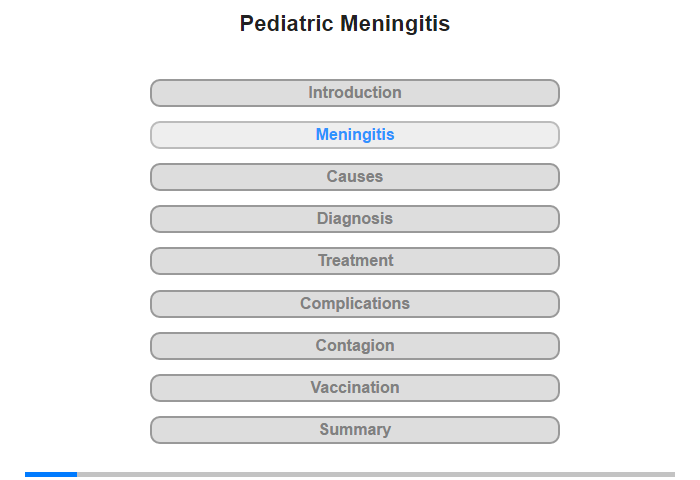Image resolution: width=700 pixels, height=480 pixels.
Task: Open the Introduction section
Action: point(355,93)
